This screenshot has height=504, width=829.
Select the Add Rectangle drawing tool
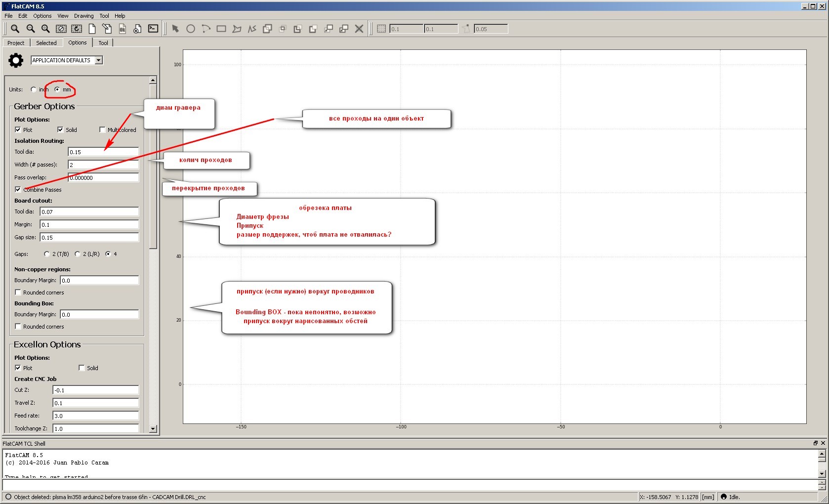221,29
